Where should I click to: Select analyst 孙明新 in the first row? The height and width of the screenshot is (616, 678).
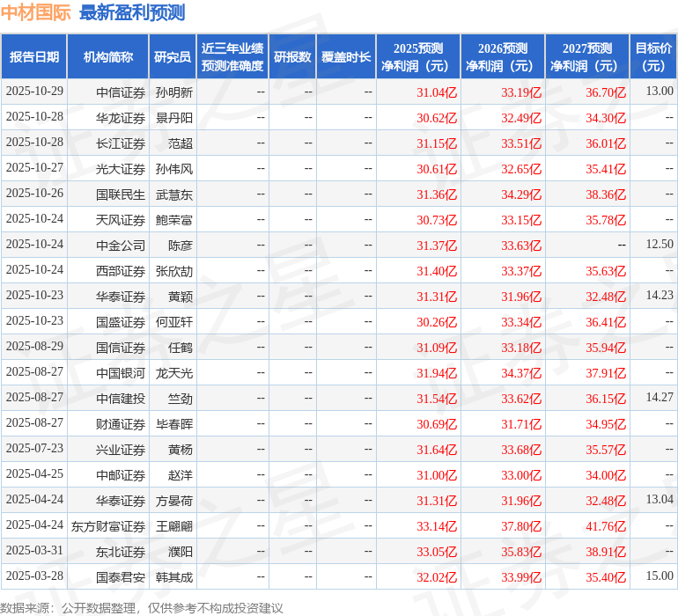click(x=173, y=92)
